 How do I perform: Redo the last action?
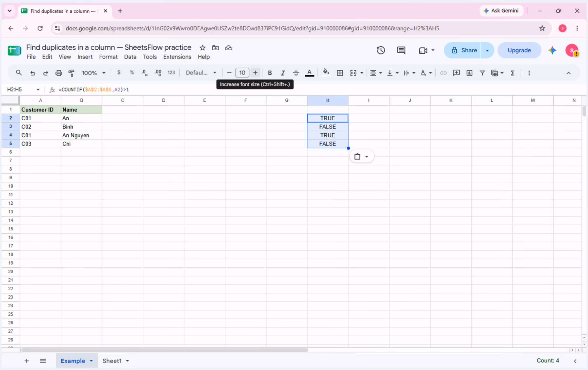[x=45, y=73]
